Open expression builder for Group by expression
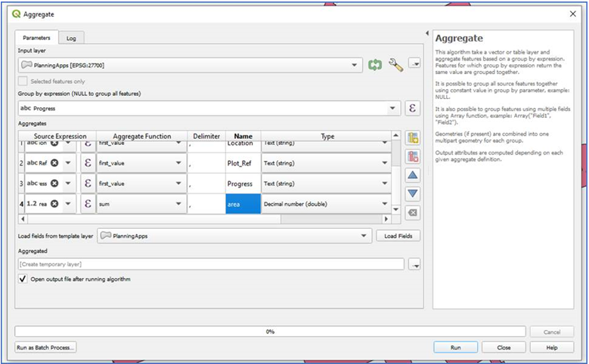The image size is (589, 364). 412,108
